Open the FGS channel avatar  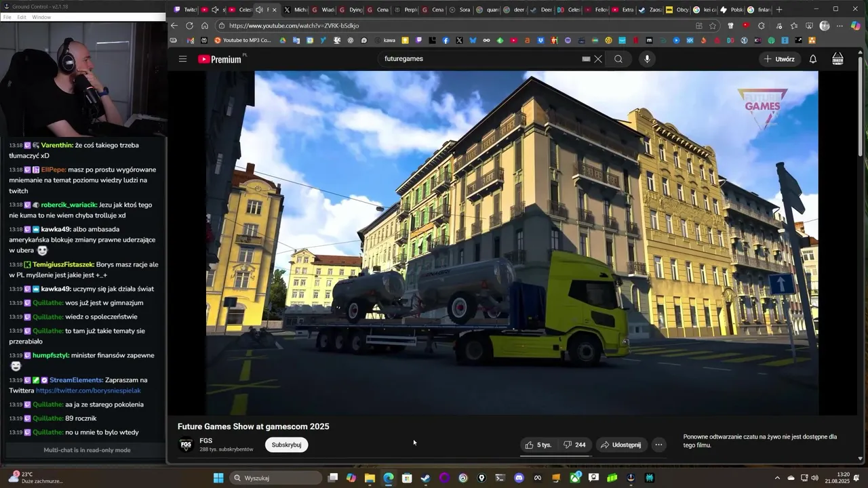(185, 445)
